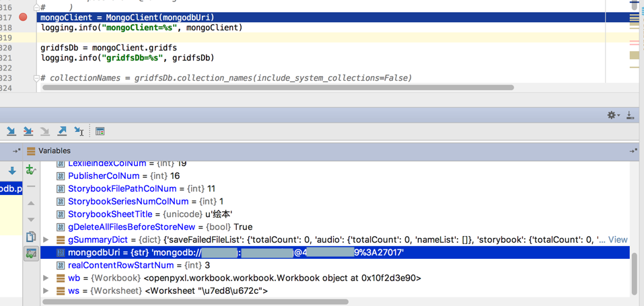Click the PublisherColNum variable type icon
644x306 pixels.
61,176
